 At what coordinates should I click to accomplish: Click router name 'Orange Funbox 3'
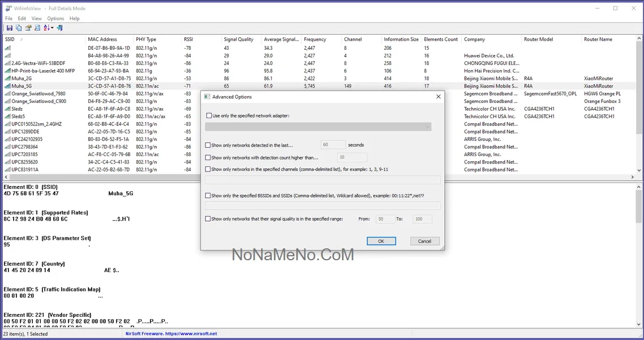[602, 101]
